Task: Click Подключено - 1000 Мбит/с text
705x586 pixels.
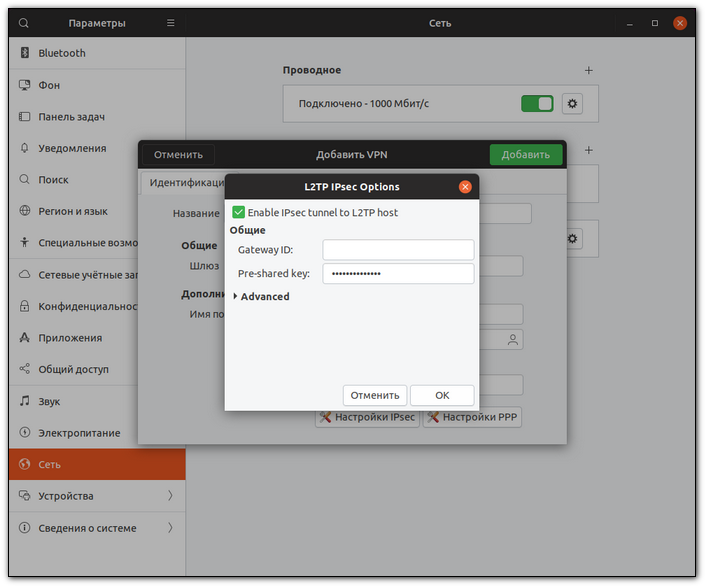Action: coord(363,103)
